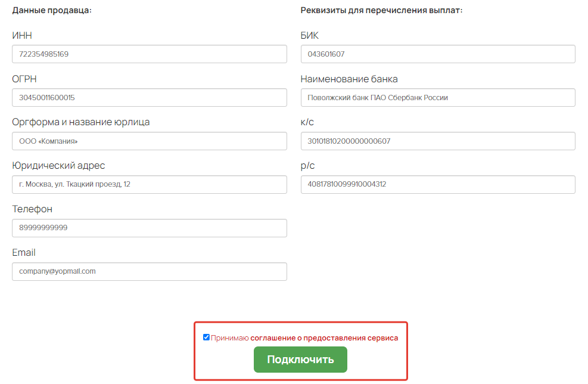Click the 'Телефон' field label
This screenshot has width=588, height=384.
tap(32, 209)
